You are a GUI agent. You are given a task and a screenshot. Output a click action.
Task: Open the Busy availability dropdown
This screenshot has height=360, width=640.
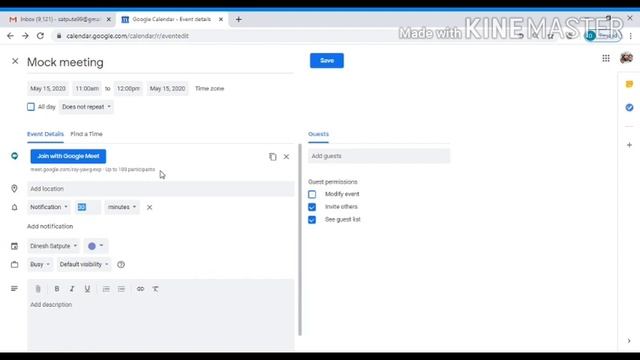40,264
